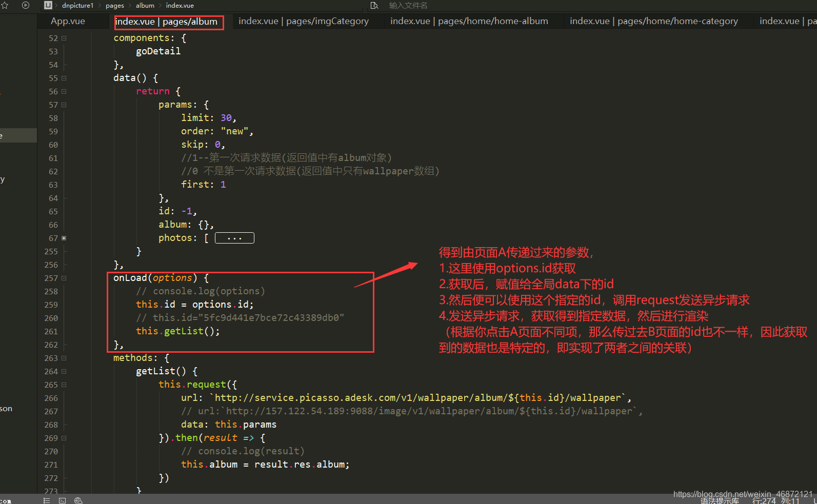Click the goDetail text on line 53
Image resolution: width=817 pixels, height=504 pixels.
(x=158, y=51)
